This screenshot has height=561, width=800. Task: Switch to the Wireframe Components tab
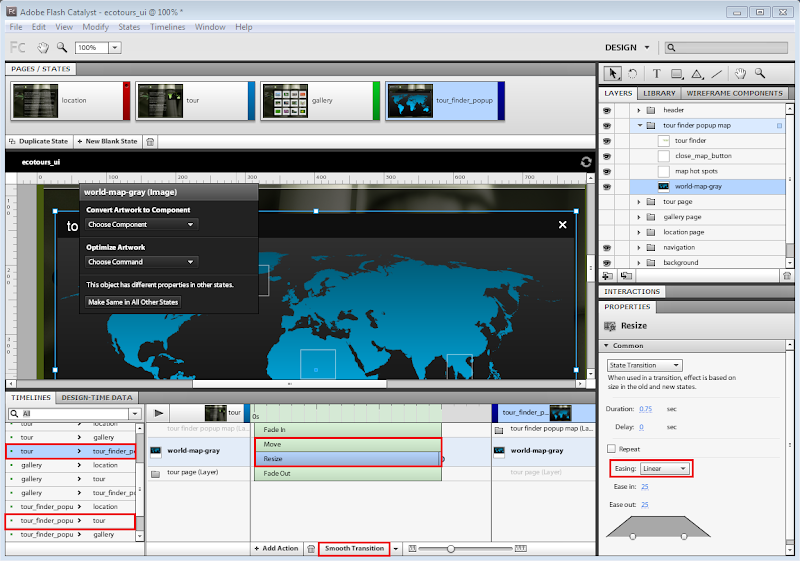(735, 93)
